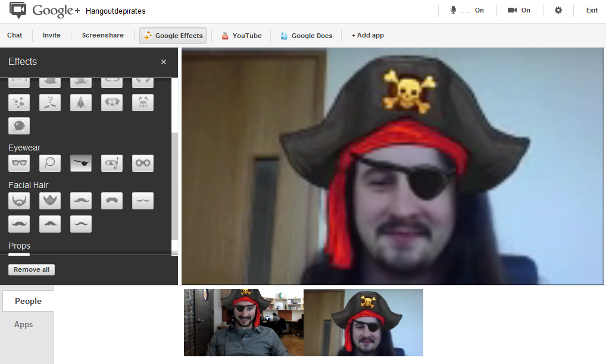Image resolution: width=606 pixels, height=364 pixels.
Task: Click the Google+ hangout logo
Action: click(x=45, y=11)
